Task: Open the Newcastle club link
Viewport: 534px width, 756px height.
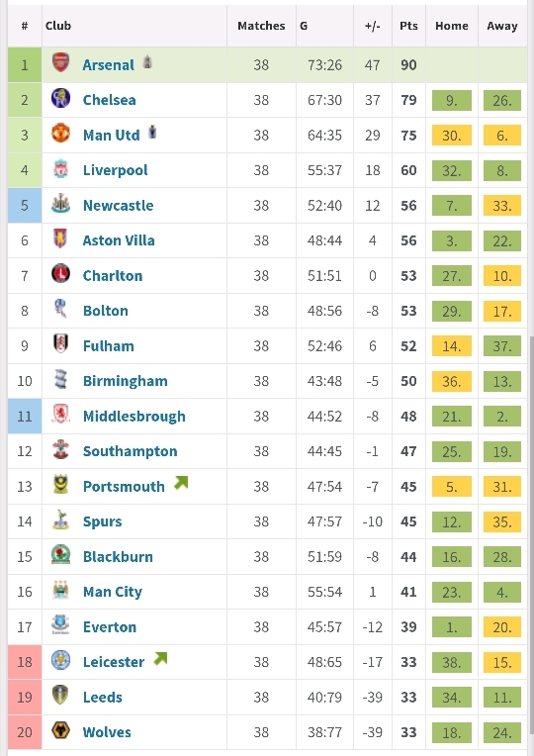Action: pos(118,206)
